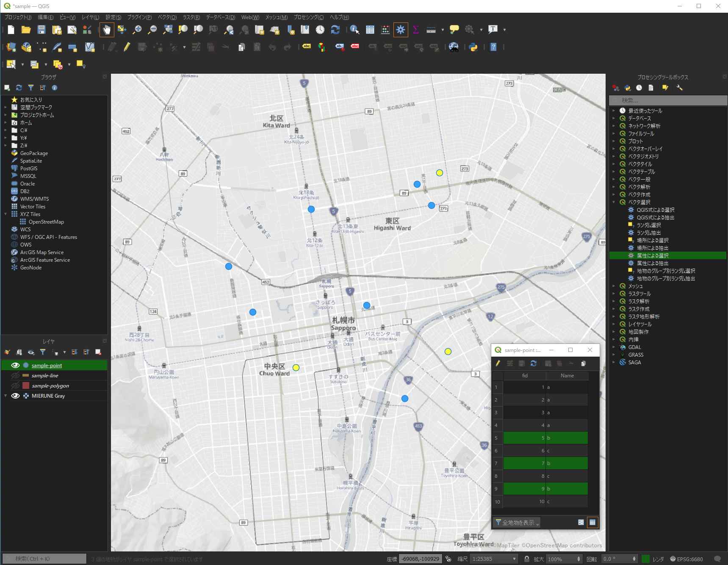Open layer styling panel brush icon
Image resolution: width=728 pixels, height=565 pixels.
[7, 352]
